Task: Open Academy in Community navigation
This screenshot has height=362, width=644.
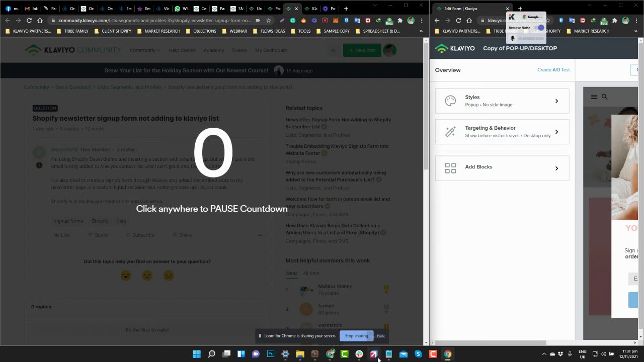Action: [x=214, y=50]
